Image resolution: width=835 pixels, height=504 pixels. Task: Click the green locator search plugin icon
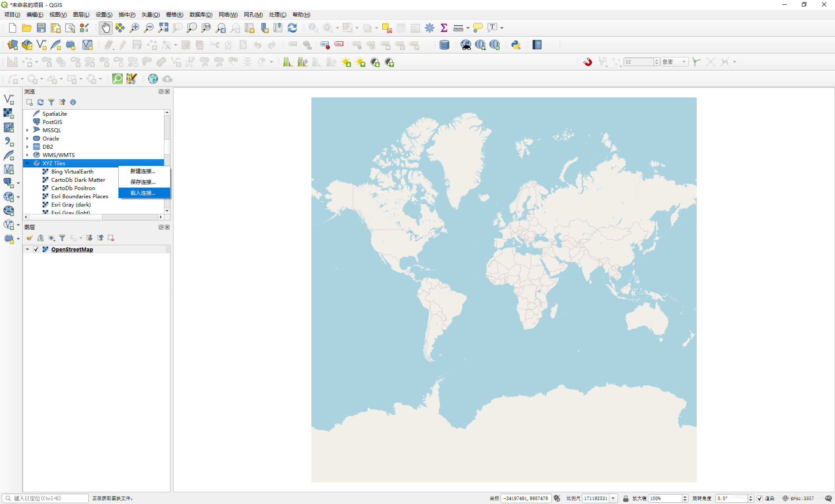click(x=117, y=79)
